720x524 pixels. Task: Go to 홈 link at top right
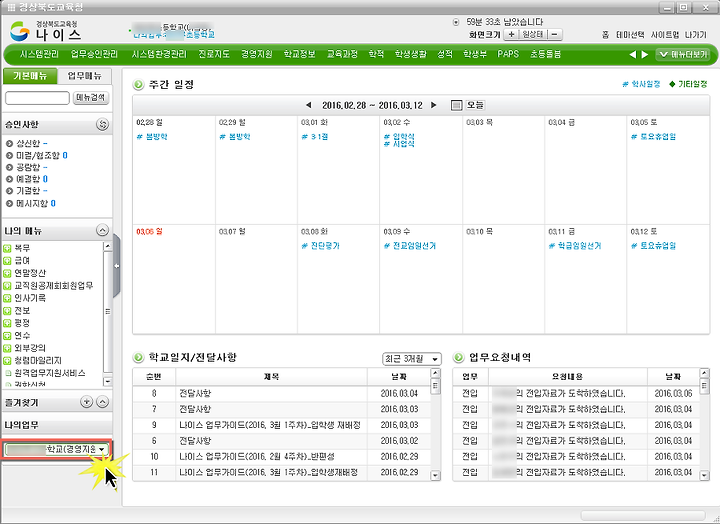click(x=606, y=34)
